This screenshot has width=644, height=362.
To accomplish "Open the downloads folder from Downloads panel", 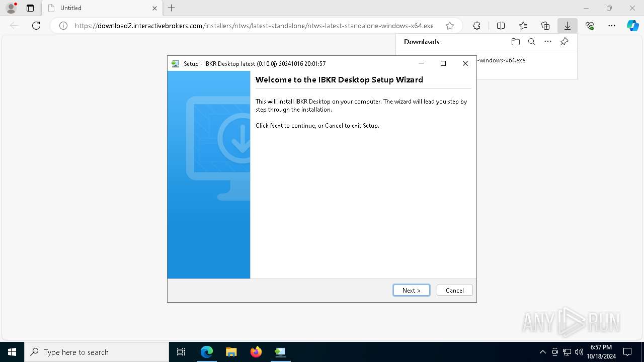I will [x=515, y=42].
